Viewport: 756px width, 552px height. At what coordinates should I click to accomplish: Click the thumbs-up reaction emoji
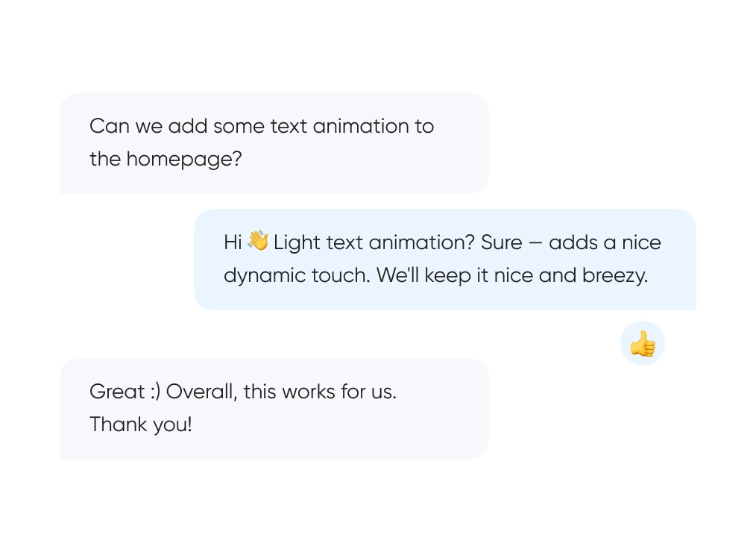pos(642,344)
